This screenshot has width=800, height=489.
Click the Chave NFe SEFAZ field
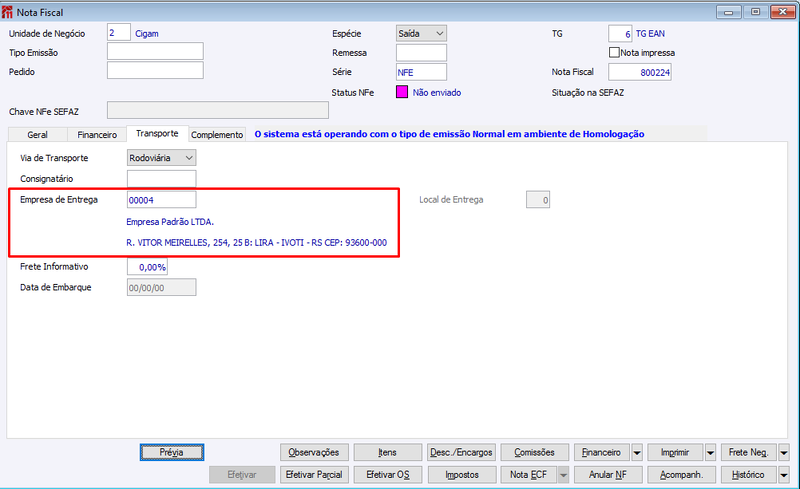pos(218,110)
